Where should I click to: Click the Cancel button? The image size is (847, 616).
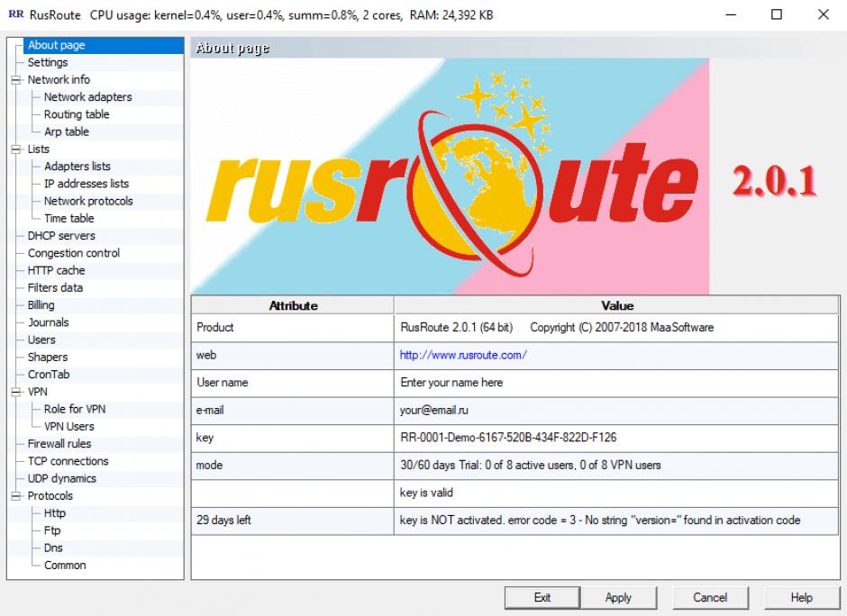point(710,598)
